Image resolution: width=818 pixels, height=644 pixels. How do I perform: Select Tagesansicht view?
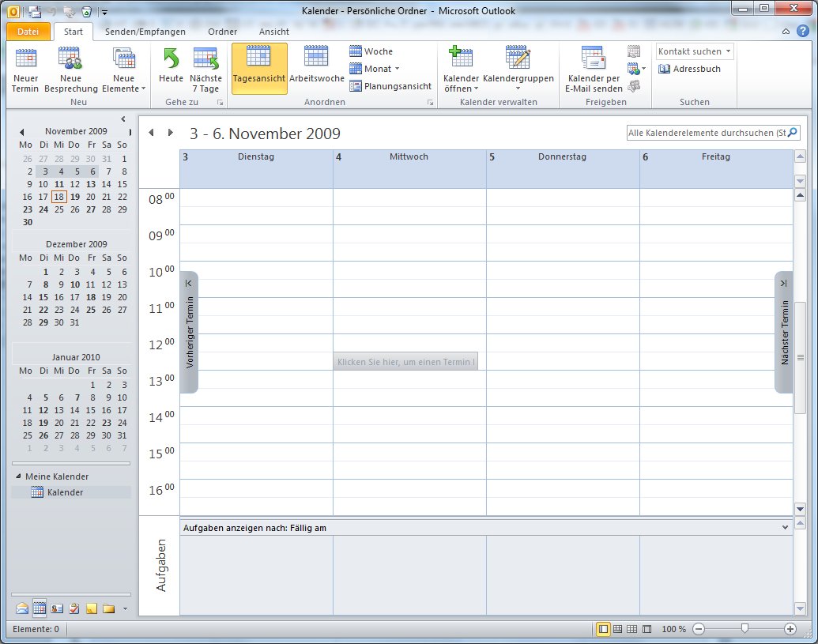pos(258,68)
